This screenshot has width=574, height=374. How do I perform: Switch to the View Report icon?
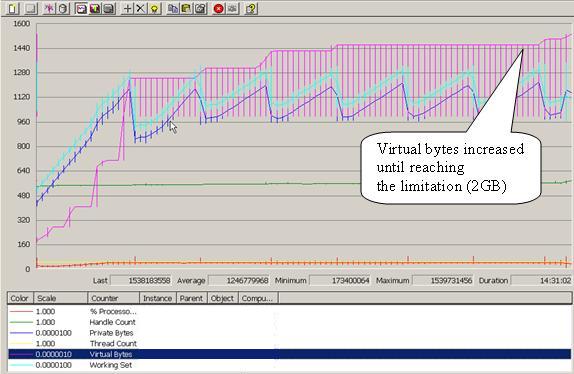(x=109, y=8)
